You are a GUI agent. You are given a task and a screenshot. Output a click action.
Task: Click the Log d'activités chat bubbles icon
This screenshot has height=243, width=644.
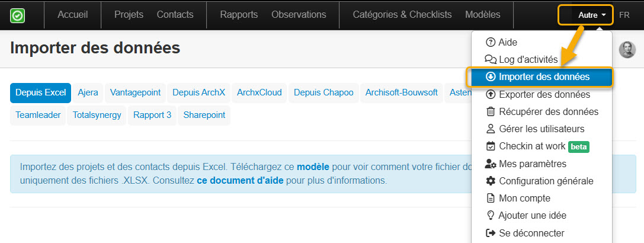point(491,60)
